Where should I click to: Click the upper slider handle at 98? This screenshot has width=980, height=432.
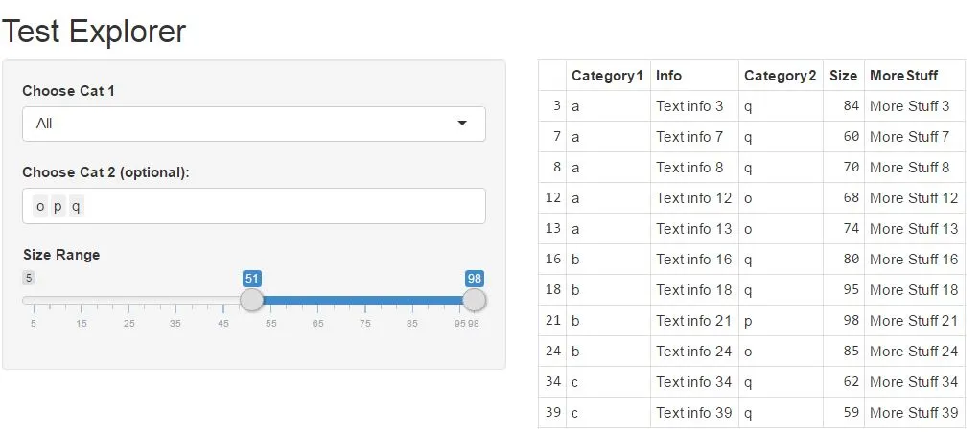pyautogui.click(x=474, y=300)
